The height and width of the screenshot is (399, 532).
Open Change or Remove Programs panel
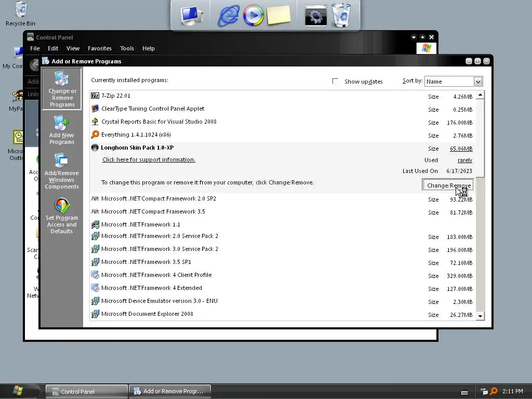62,89
